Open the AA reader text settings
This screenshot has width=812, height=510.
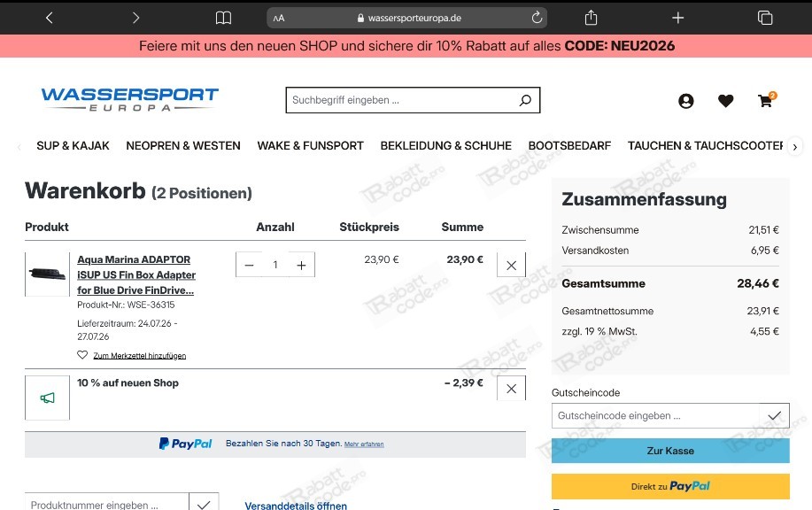[279, 18]
